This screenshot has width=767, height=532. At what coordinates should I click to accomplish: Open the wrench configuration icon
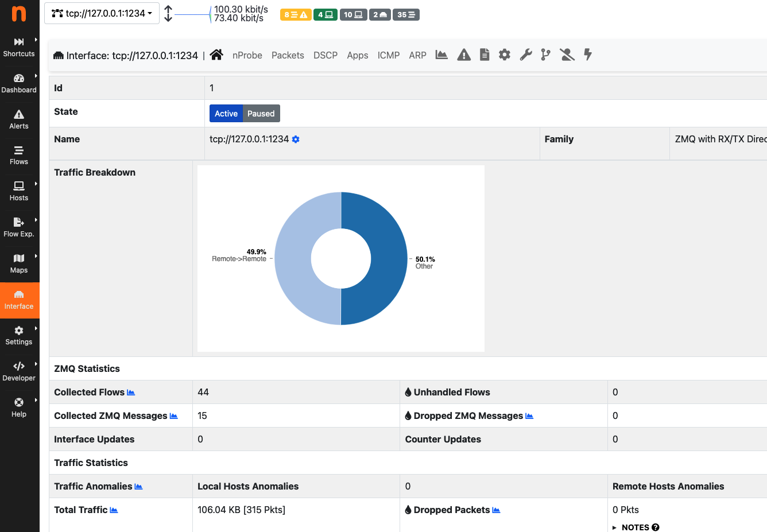(x=526, y=55)
